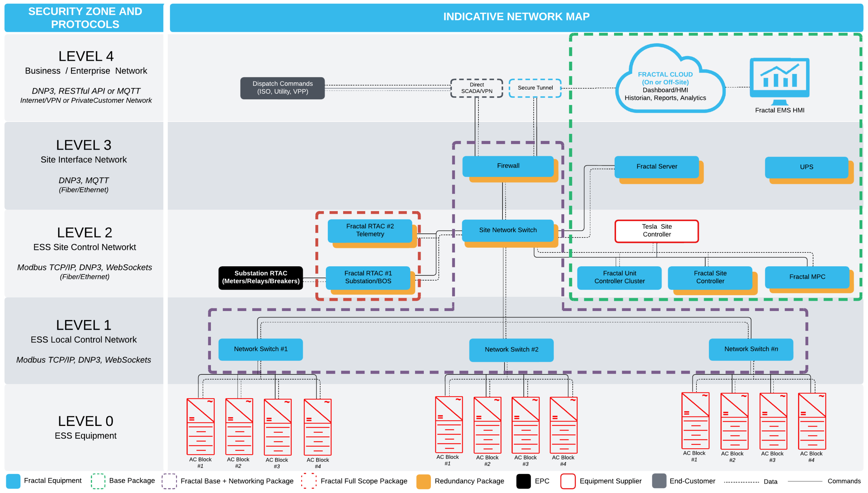Click the Secure Tunnel dashed box
This screenshot has height=493, width=868.
coord(535,88)
